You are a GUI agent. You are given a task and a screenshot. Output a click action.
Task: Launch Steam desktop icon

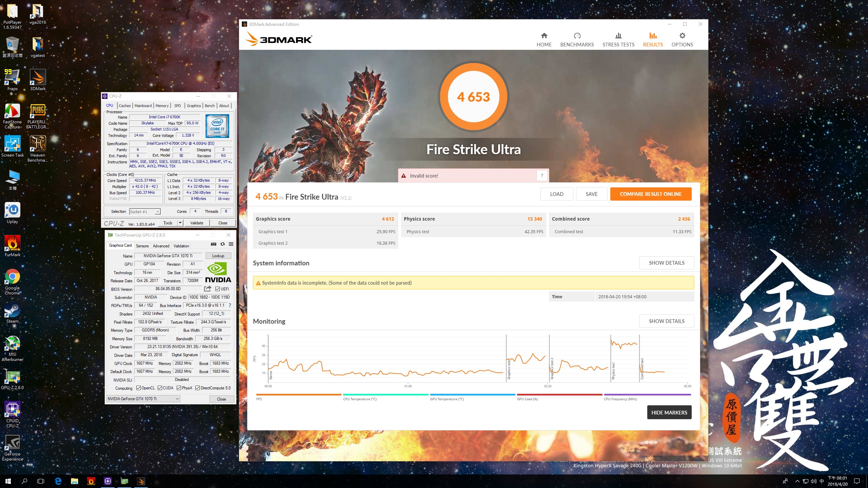coord(13,312)
